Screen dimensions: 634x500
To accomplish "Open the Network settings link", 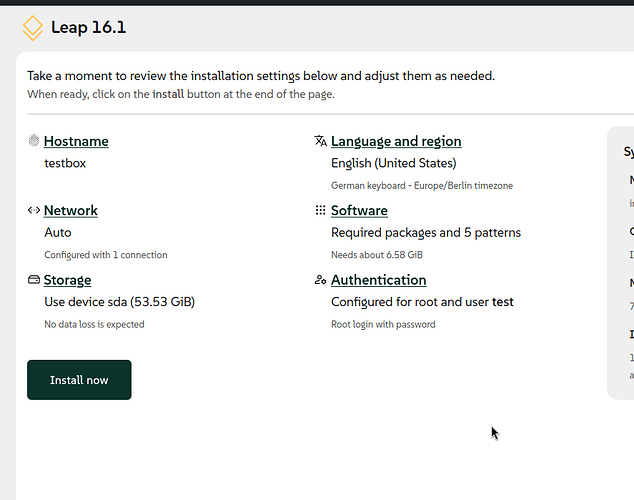I will coord(71,211).
